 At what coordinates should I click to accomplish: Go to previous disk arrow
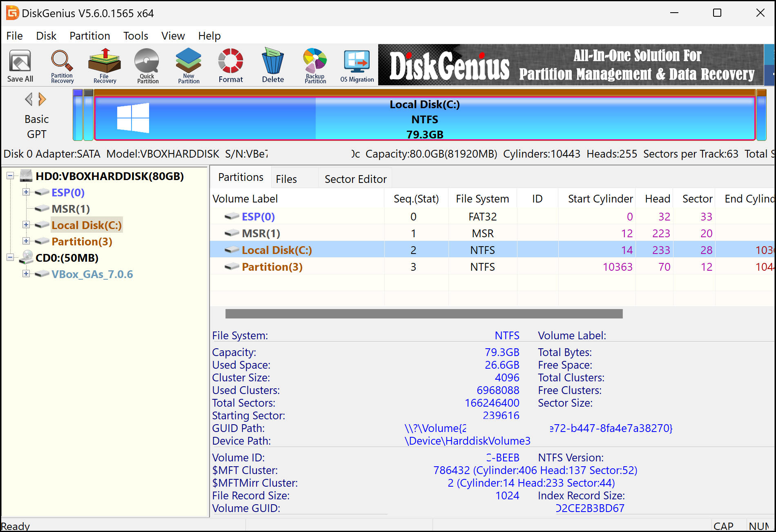(29, 99)
